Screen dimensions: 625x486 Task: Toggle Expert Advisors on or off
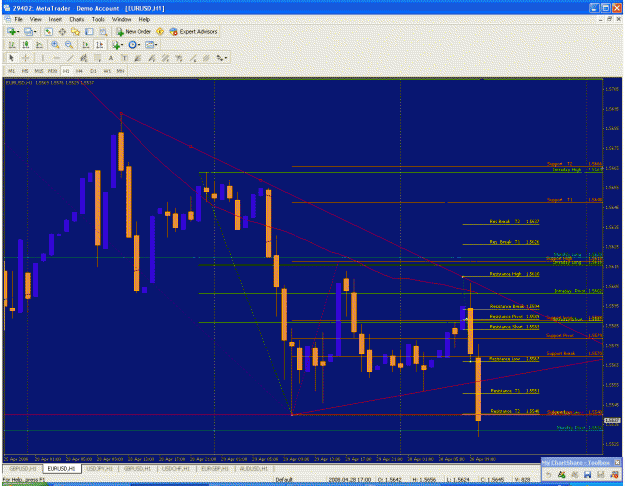coord(193,31)
